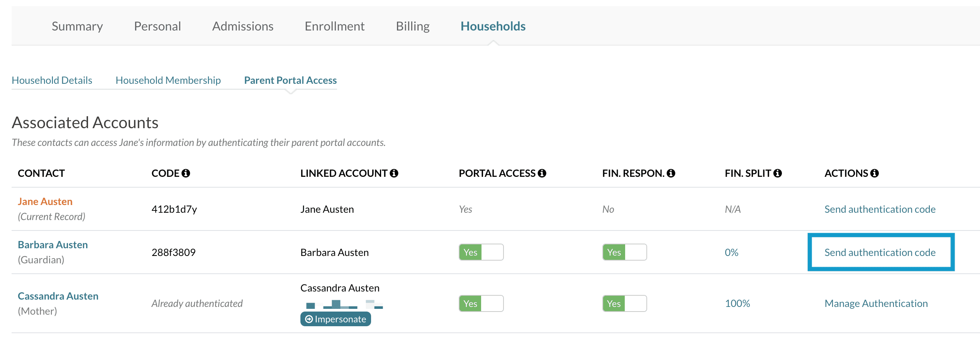Open the PORTAL ACCESS info icon

(543, 173)
